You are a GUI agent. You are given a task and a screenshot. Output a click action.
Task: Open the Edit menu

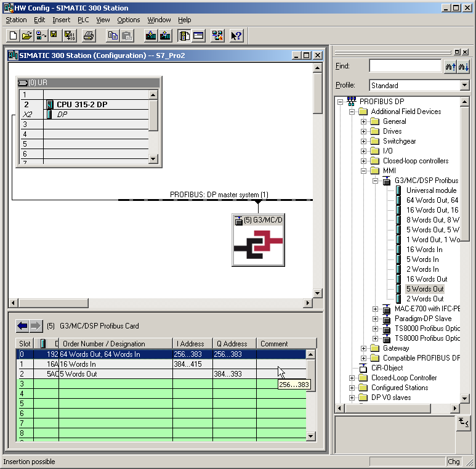[39, 20]
